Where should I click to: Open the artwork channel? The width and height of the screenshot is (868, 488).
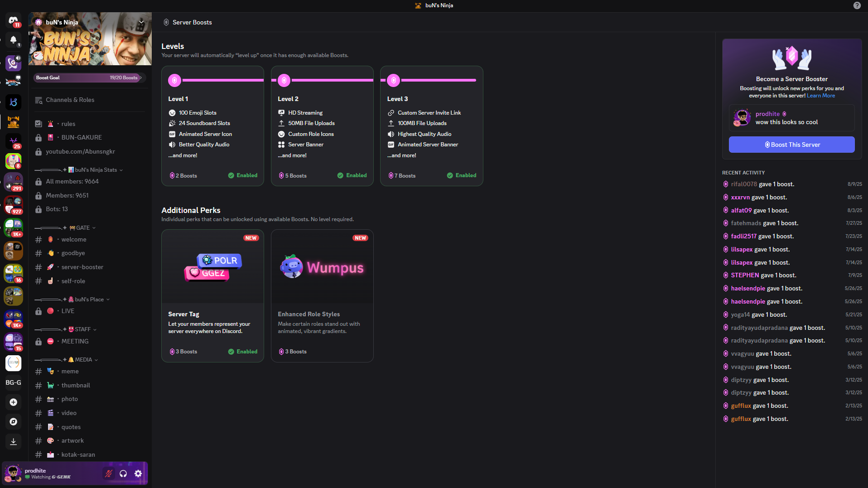[90, 441]
